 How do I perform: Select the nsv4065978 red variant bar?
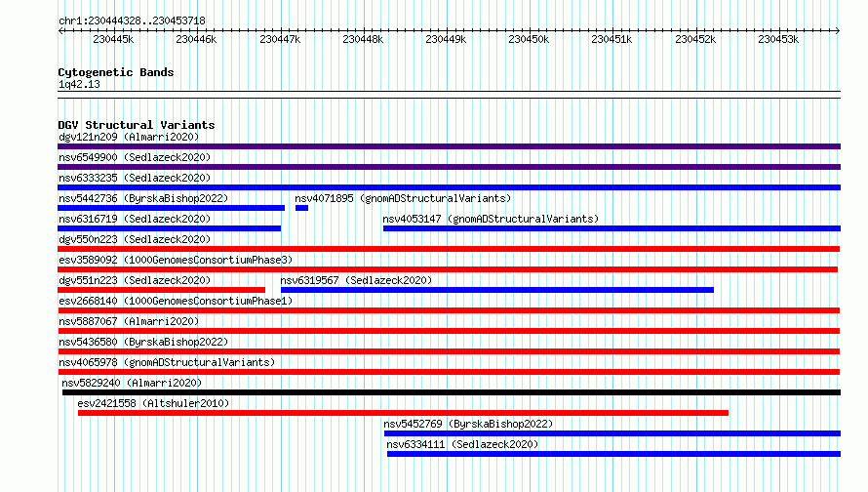point(449,372)
